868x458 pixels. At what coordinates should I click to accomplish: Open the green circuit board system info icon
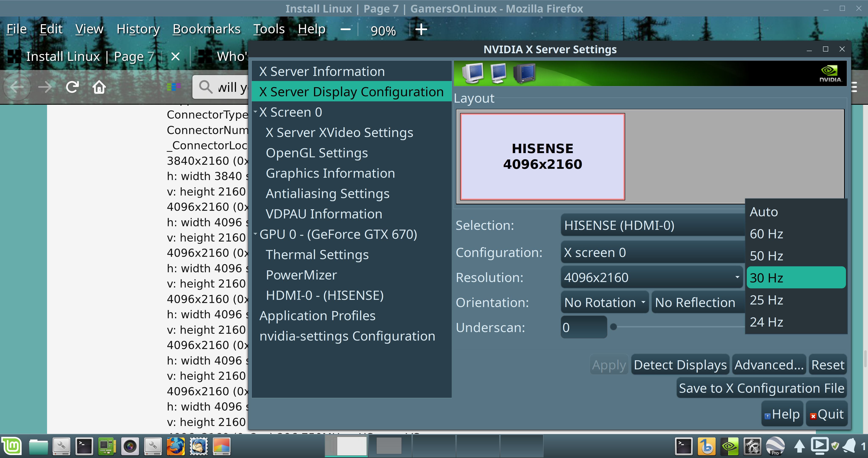pyautogui.click(x=107, y=447)
